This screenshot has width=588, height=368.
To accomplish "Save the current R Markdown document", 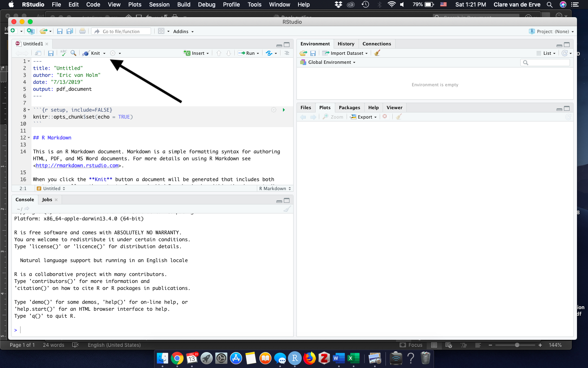I will [x=51, y=53].
